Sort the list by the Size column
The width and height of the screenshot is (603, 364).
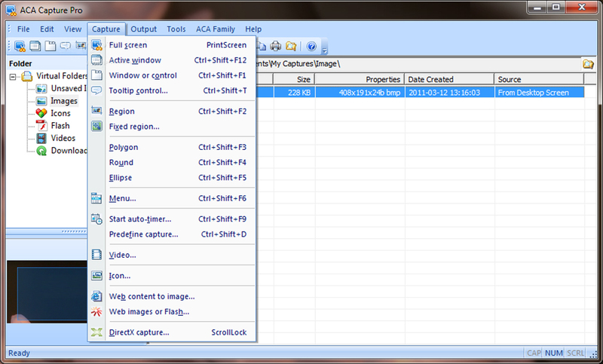click(x=294, y=79)
